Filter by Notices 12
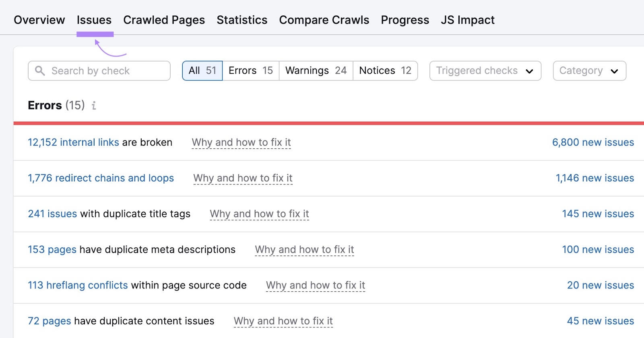Image resolution: width=644 pixels, height=338 pixels. tap(385, 70)
